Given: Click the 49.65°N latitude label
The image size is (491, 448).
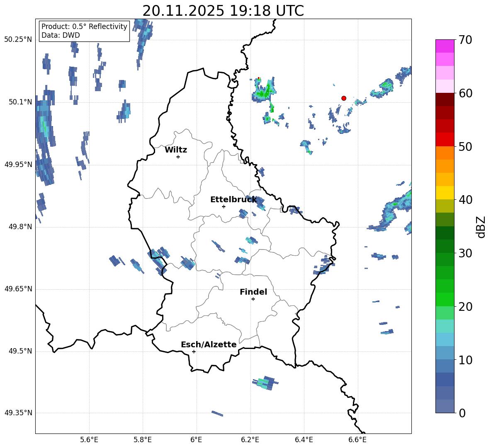Looking at the screenshot, I should 18,289.
